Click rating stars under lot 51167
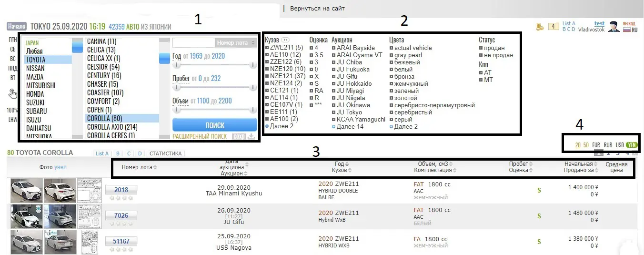The width and height of the screenshot is (644, 255). coord(121,249)
